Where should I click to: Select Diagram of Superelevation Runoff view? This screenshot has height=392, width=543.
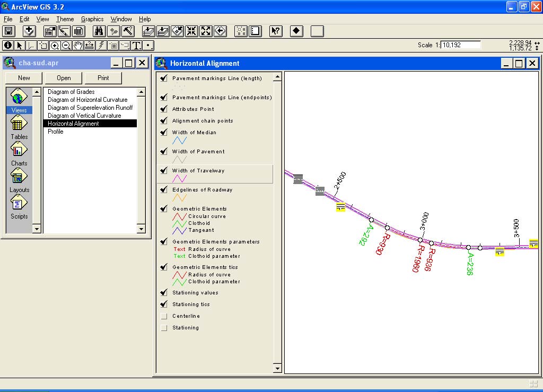coord(90,108)
